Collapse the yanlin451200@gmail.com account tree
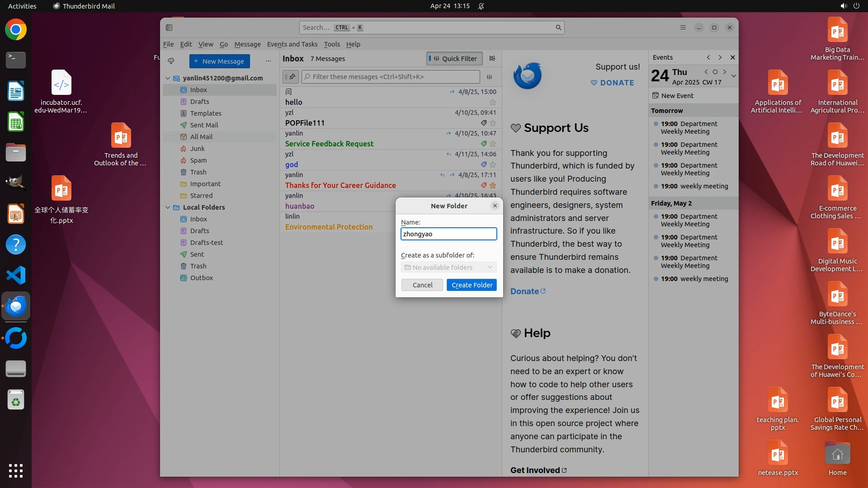Image resolution: width=868 pixels, height=488 pixels. tap(168, 78)
